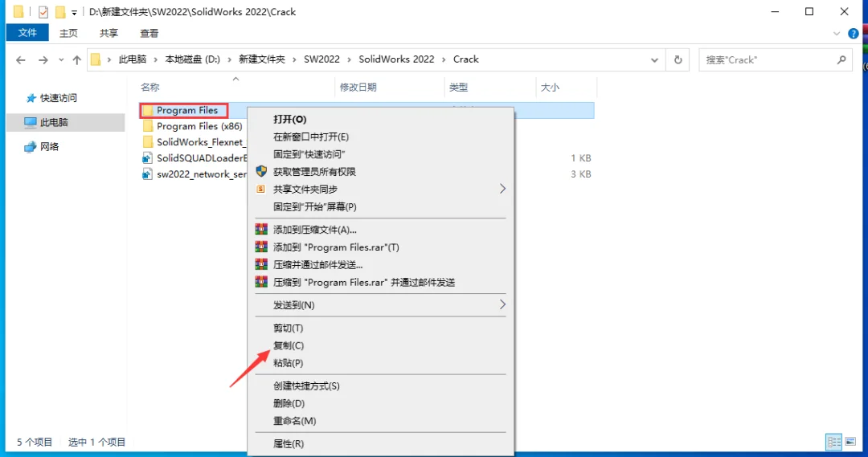Screen dimensions: 868x457
Task: Expand 此电脑 breadcrumb chevron
Action: [156, 59]
